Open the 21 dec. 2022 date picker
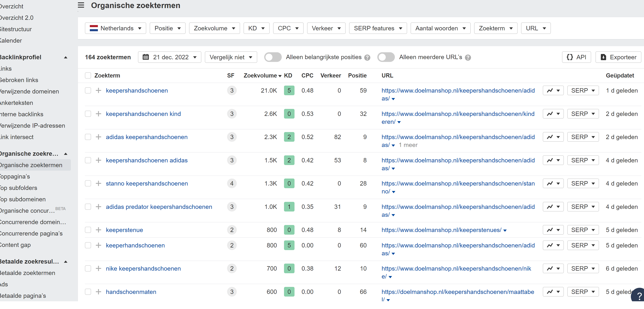The image size is (644, 309). [x=169, y=57]
